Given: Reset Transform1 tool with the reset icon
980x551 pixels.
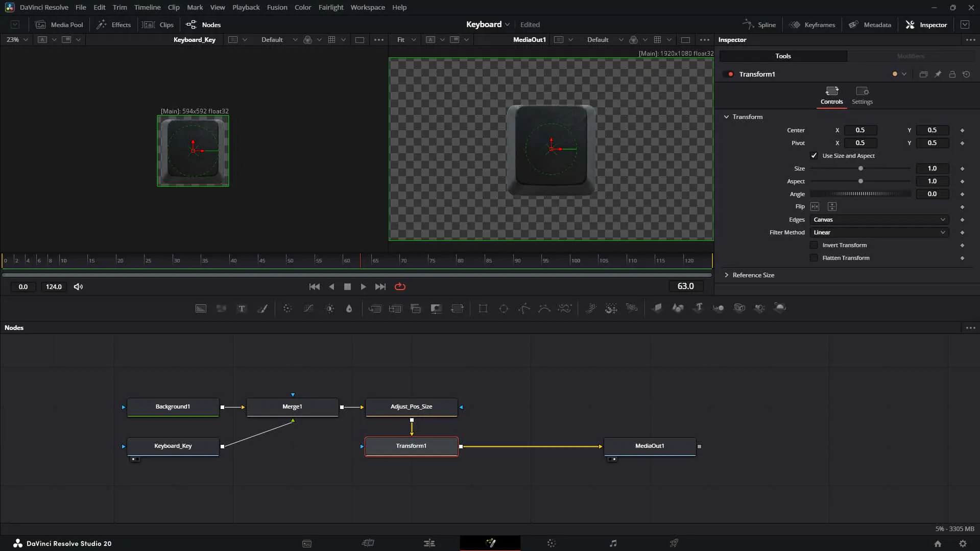Looking at the screenshot, I should (966, 75).
